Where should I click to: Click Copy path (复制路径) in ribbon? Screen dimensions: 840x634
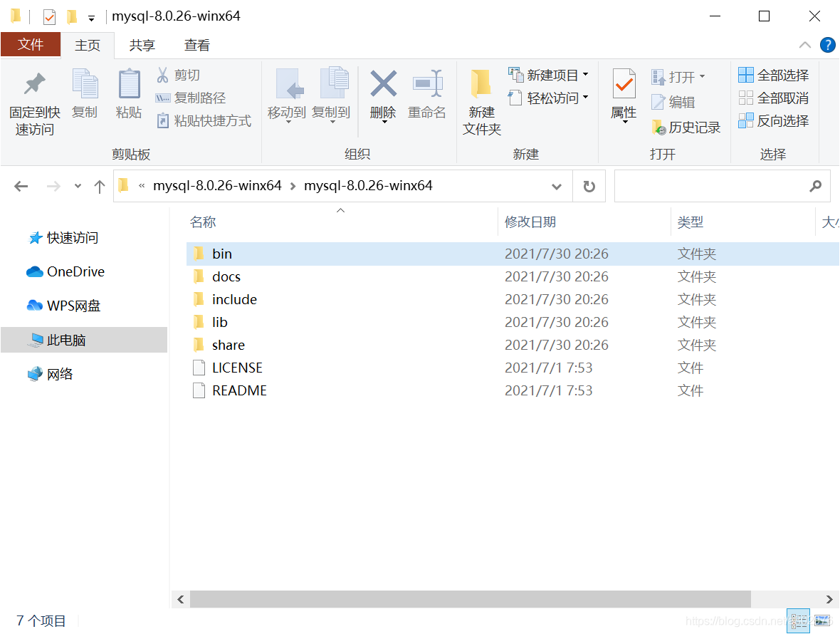point(191,98)
